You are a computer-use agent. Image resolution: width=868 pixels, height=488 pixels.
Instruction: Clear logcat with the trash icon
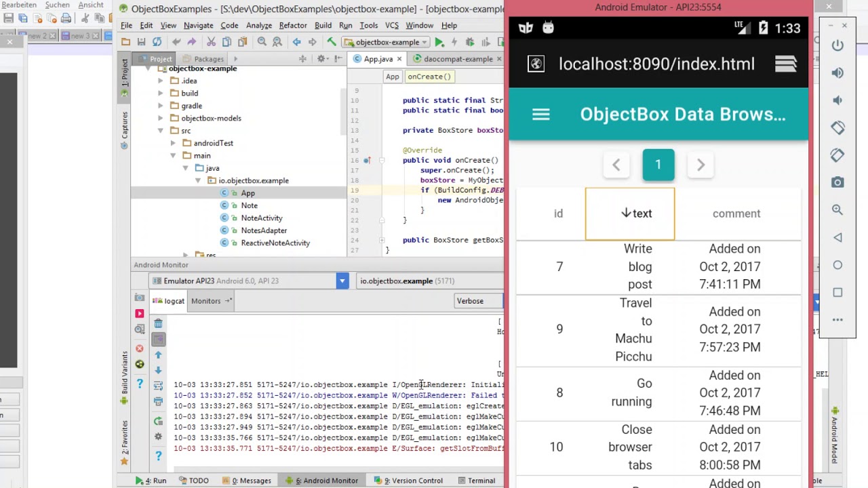pos(158,323)
